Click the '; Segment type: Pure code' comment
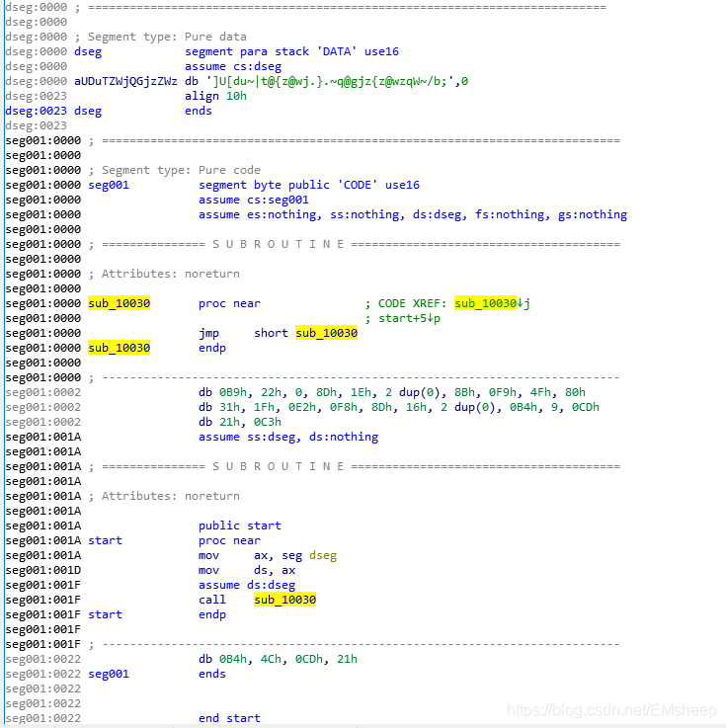 175,170
